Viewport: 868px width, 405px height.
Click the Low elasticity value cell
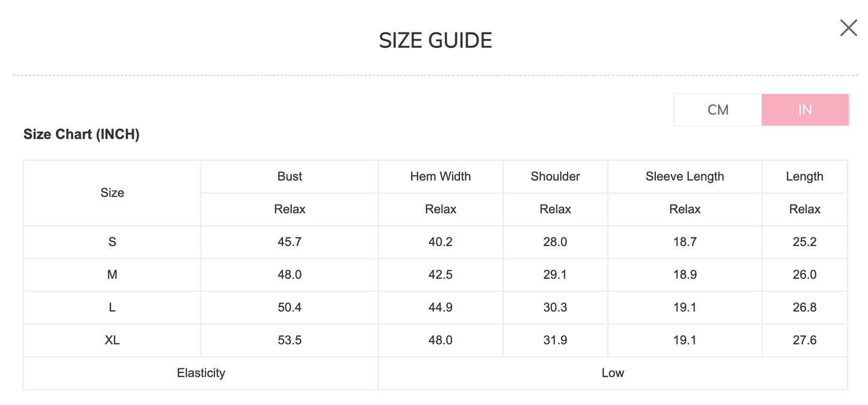[613, 373]
